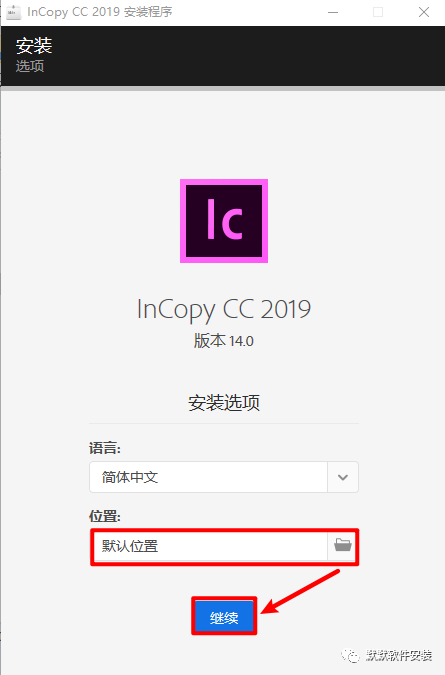Click the window title text in the title bar
Image resolution: width=445 pixels, height=675 pixels.
(100, 12)
